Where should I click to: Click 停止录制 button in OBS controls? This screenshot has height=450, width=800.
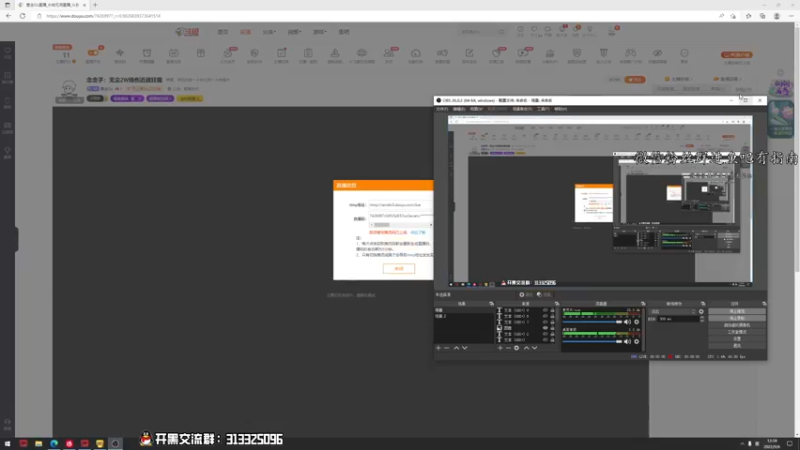(737, 318)
